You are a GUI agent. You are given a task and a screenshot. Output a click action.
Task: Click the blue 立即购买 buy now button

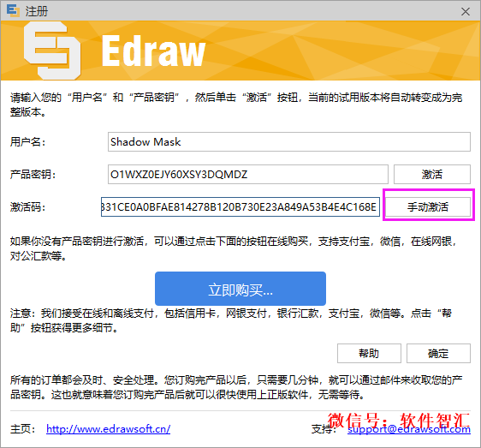(x=240, y=289)
